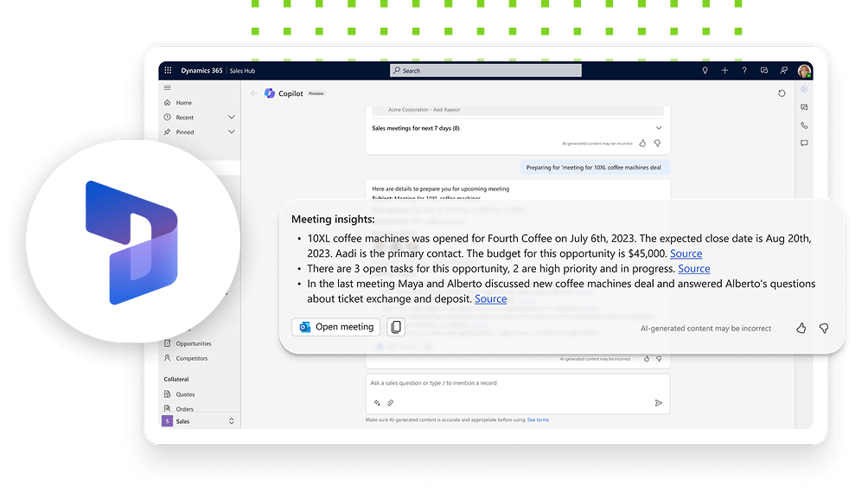The width and height of the screenshot is (868, 493).
Task: Click the sparkle prompts icon in chat box
Action: coord(377,403)
